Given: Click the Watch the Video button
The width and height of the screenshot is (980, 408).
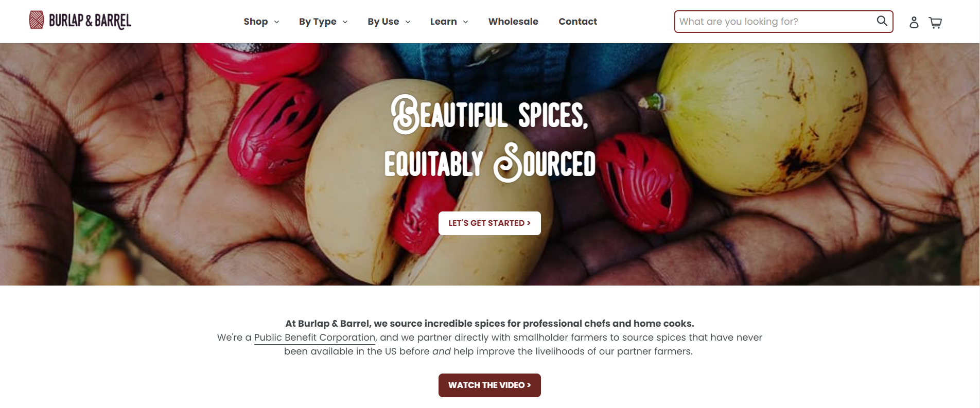Looking at the screenshot, I should click(x=489, y=385).
